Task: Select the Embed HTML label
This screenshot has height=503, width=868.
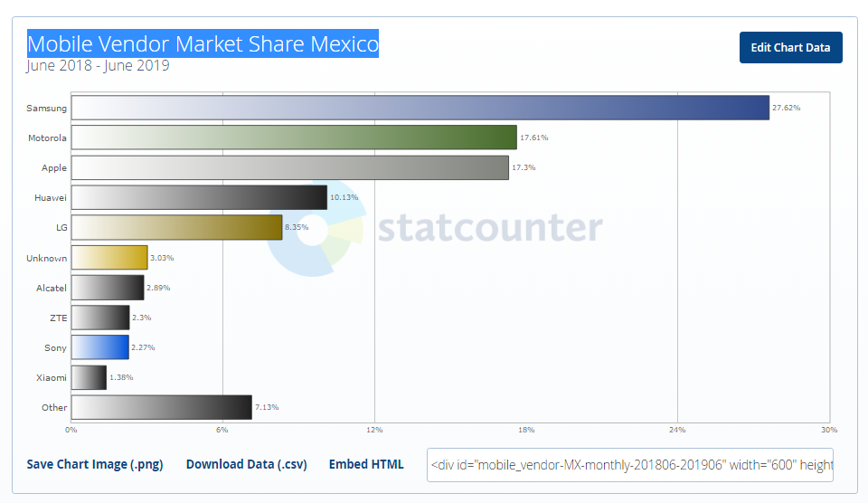Action: pos(366,464)
